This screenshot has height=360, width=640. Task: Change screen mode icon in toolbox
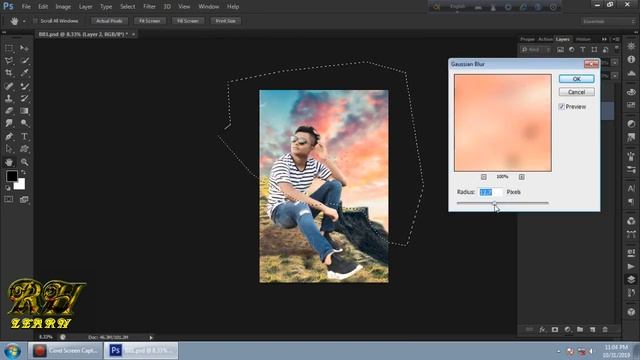point(24,200)
